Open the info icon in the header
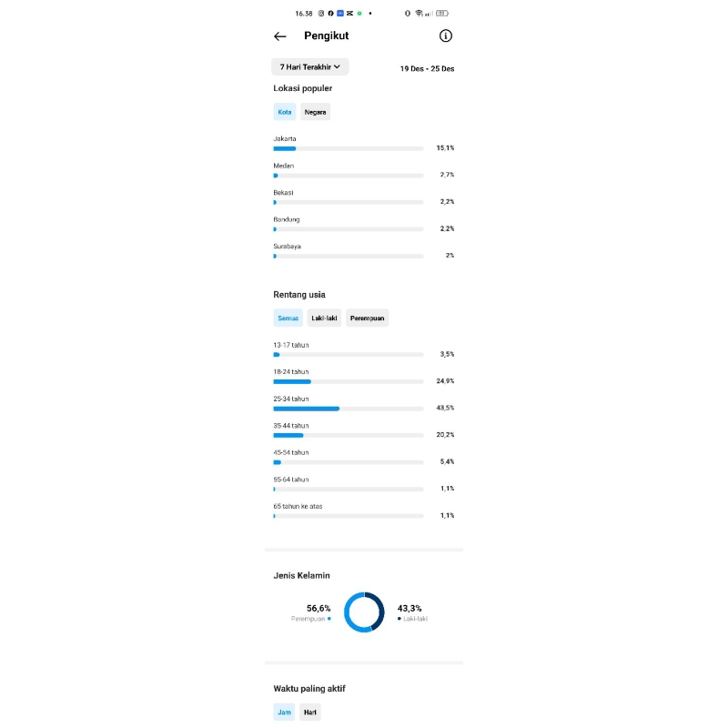Image resolution: width=728 pixels, height=728 pixels. point(445,36)
